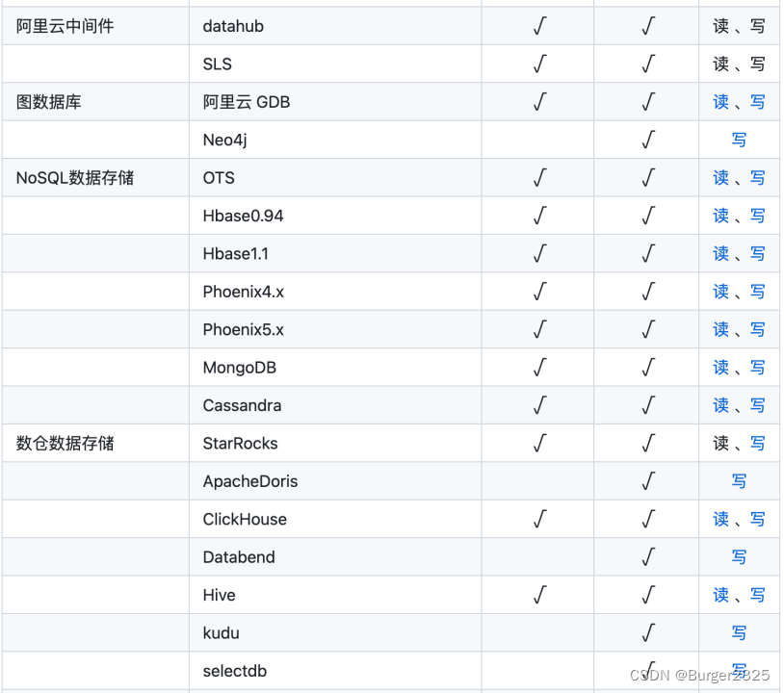Open the 写 link for ApacheDoris
The image size is (784, 693).
coord(739,481)
